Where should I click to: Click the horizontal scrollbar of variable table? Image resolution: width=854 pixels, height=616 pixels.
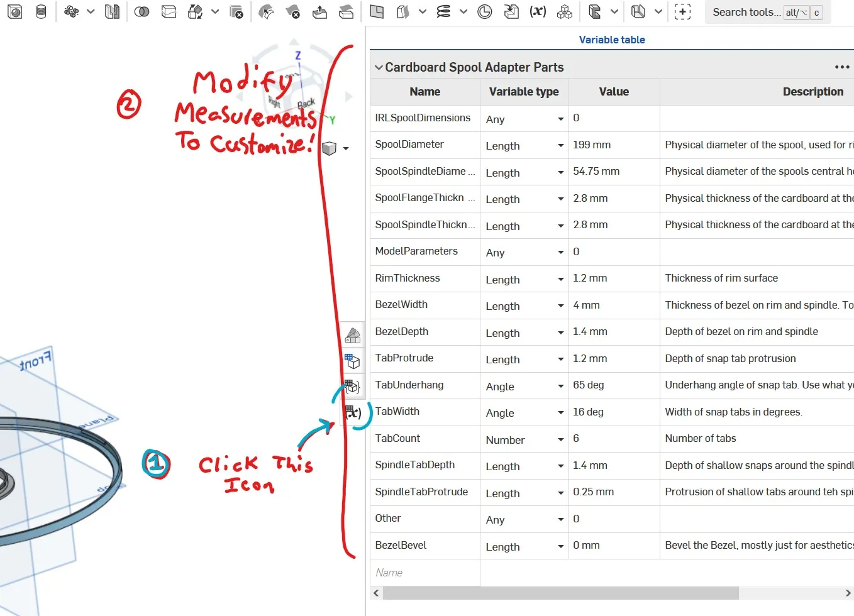coord(560,593)
